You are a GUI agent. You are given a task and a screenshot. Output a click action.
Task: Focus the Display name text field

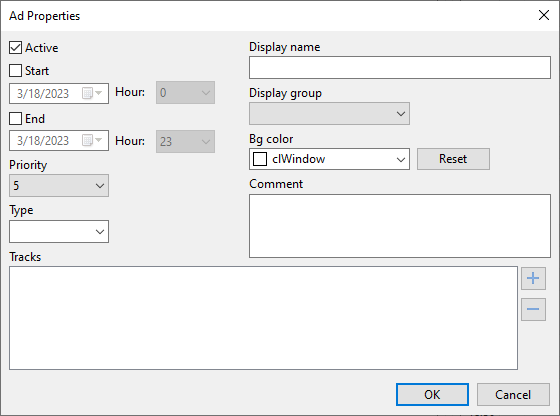tap(400, 67)
